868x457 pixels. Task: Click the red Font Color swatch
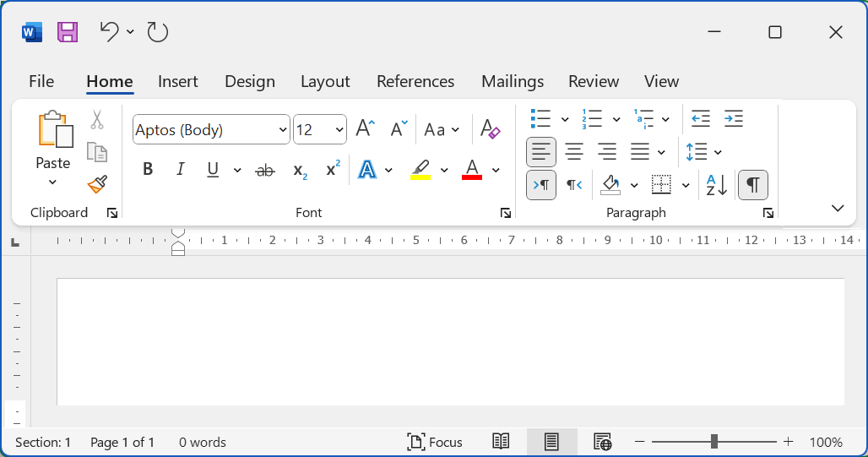[x=472, y=170]
